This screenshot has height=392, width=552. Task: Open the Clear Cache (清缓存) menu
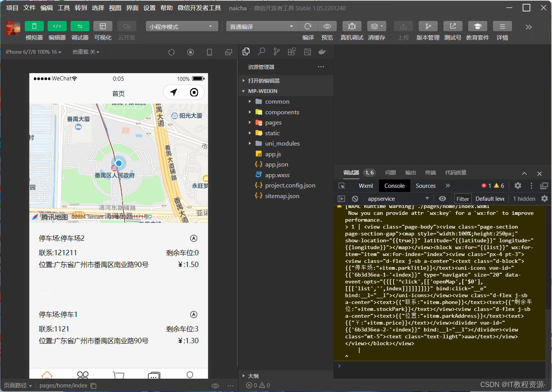coord(377,26)
